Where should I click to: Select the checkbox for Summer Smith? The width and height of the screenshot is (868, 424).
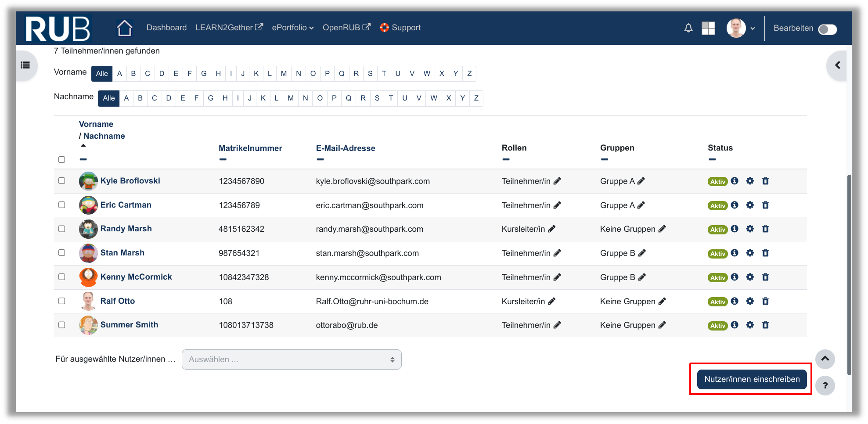coord(62,325)
